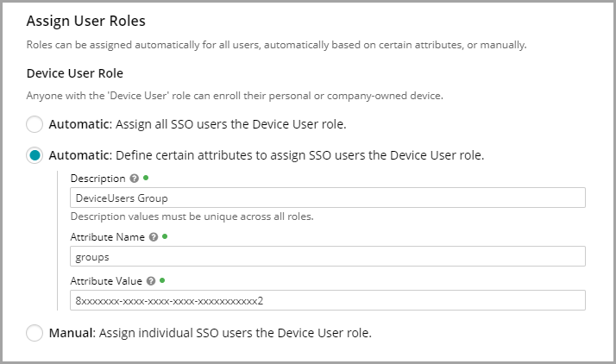Click the 'Description' field label
This screenshot has height=364, width=616.
click(97, 179)
